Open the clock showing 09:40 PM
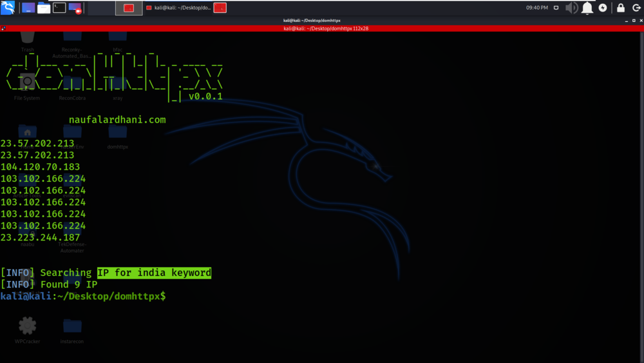 coord(537,8)
